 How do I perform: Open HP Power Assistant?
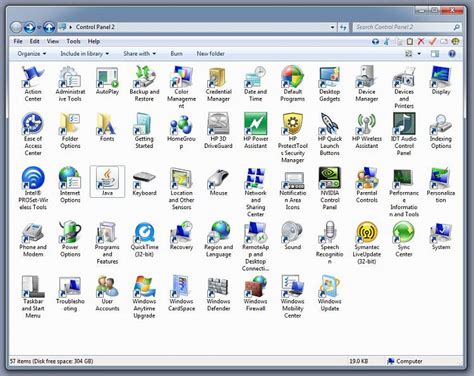255,131
